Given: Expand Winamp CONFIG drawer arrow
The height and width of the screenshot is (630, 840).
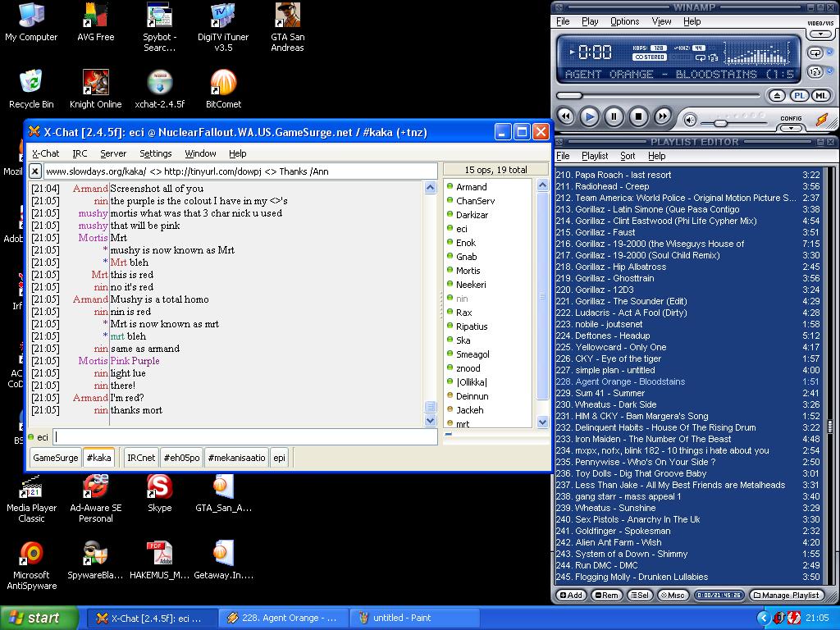Looking at the screenshot, I should (x=791, y=128).
